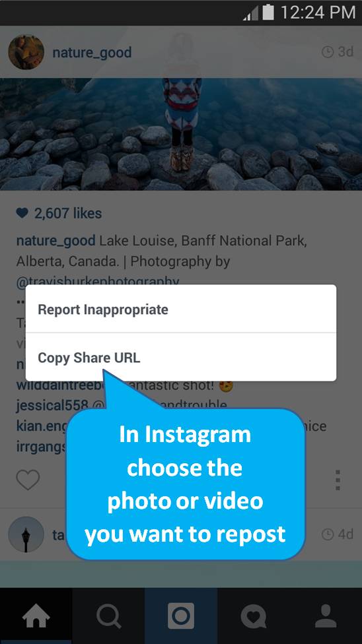The image size is (362, 644).
Task: Tap the 4d timestamp clock icon
Action: (x=327, y=534)
